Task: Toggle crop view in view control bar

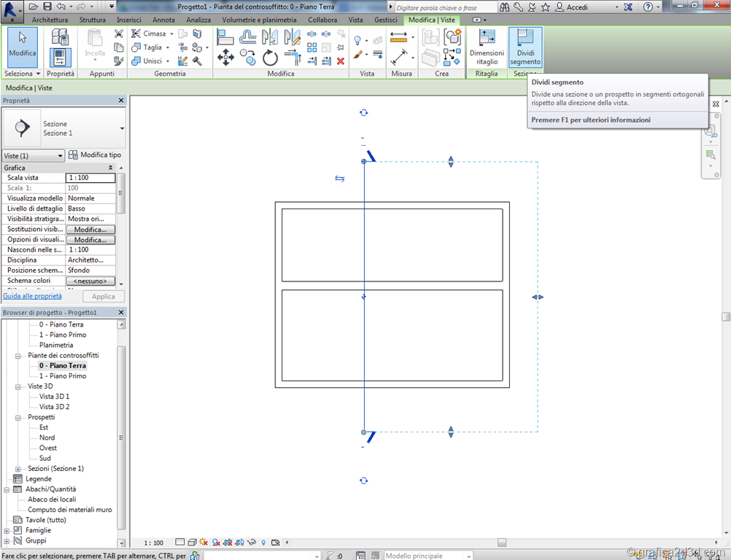Action: coord(228,542)
